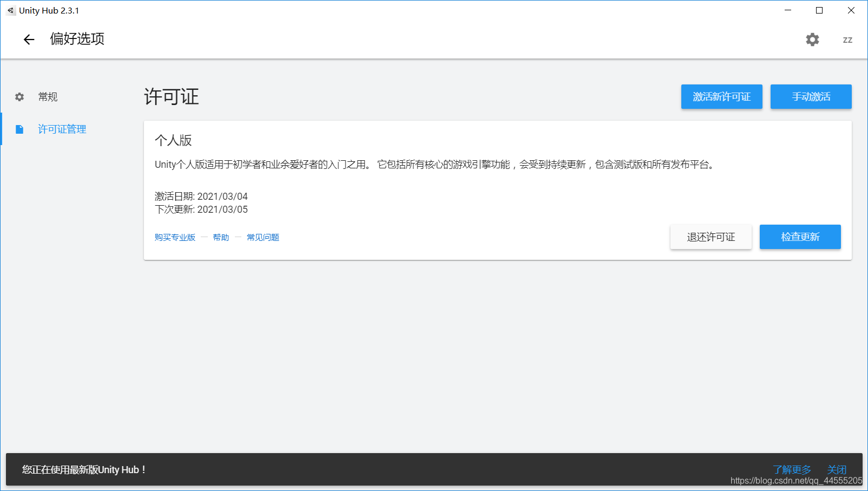The width and height of the screenshot is (868, 491).
Task: Click the 手动激活 button
Action: [811, 96]
